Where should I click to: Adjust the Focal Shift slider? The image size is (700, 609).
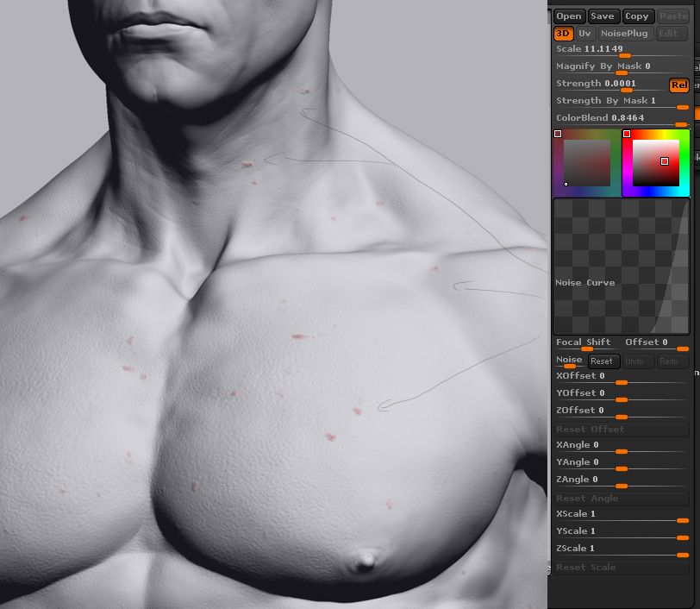click(x=586, y=343)
